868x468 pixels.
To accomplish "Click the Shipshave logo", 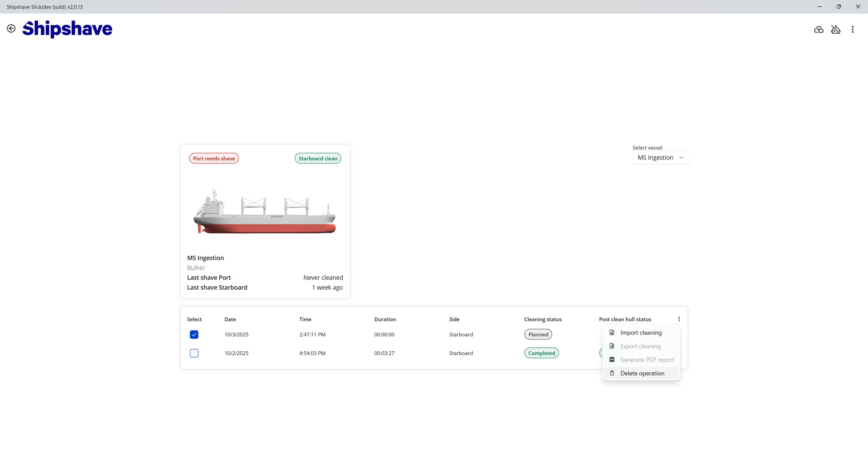I will pyautogui.click(x=67, y=29).
